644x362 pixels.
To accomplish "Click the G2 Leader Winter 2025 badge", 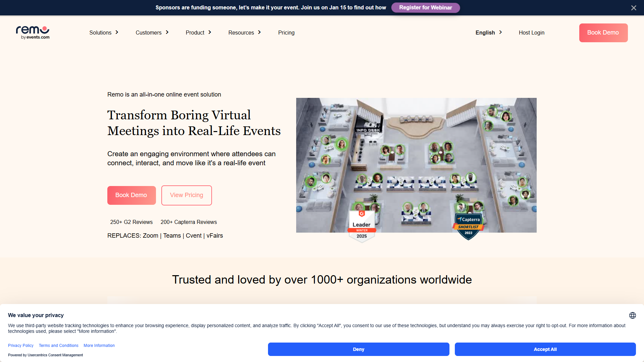I will pyautogui.click(x=362, y=226).
